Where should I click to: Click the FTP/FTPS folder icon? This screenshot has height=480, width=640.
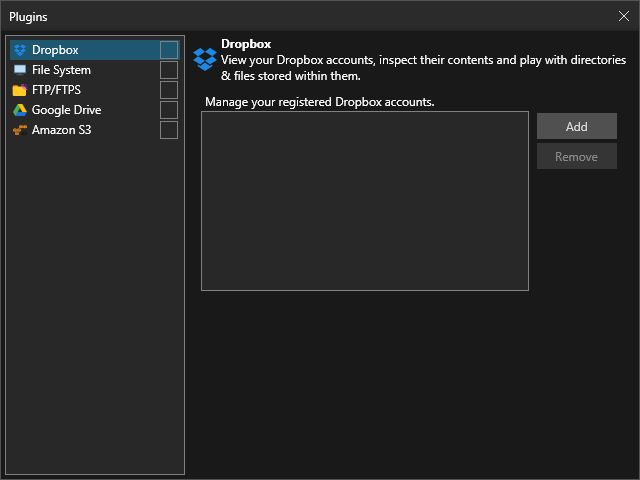[x=20, y=90]
